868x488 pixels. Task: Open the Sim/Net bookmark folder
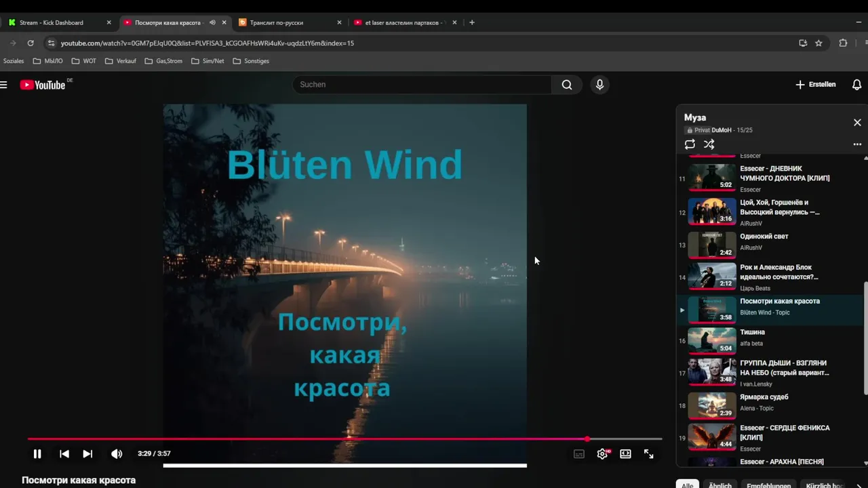click(x=208, y=61)
